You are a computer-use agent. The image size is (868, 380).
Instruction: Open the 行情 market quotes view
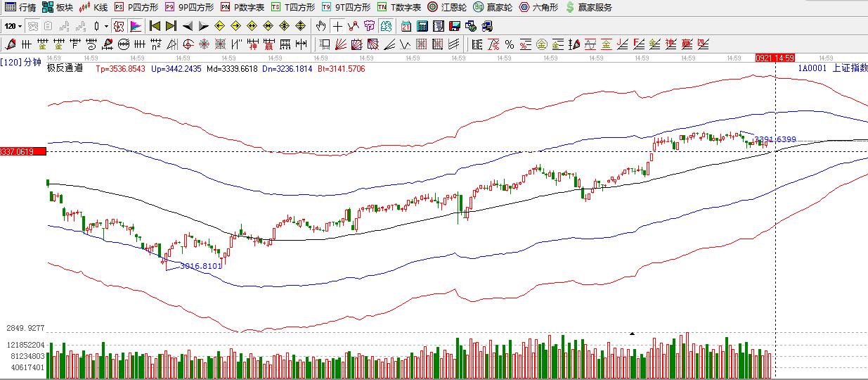pyautogui.click(x=21, y=7)
